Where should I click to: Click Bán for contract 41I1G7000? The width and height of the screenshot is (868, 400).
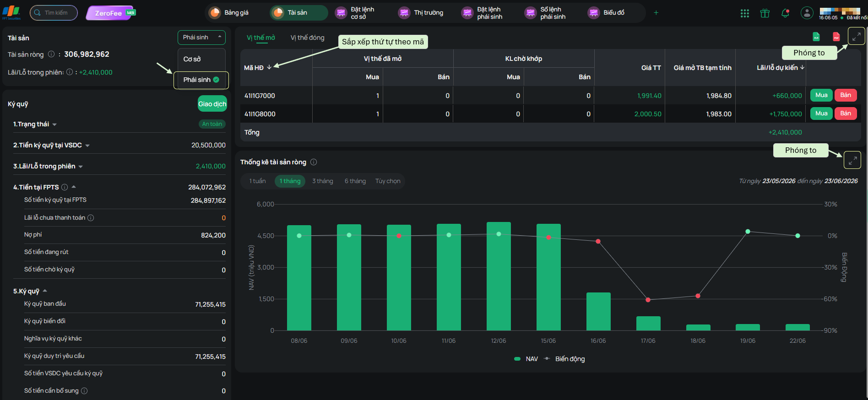(x=846, y=95)
